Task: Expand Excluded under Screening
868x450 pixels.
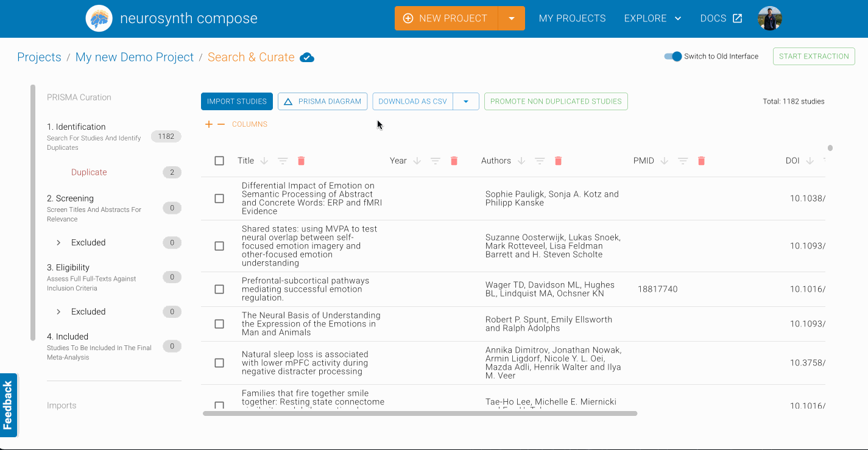Action: [58, 242]
